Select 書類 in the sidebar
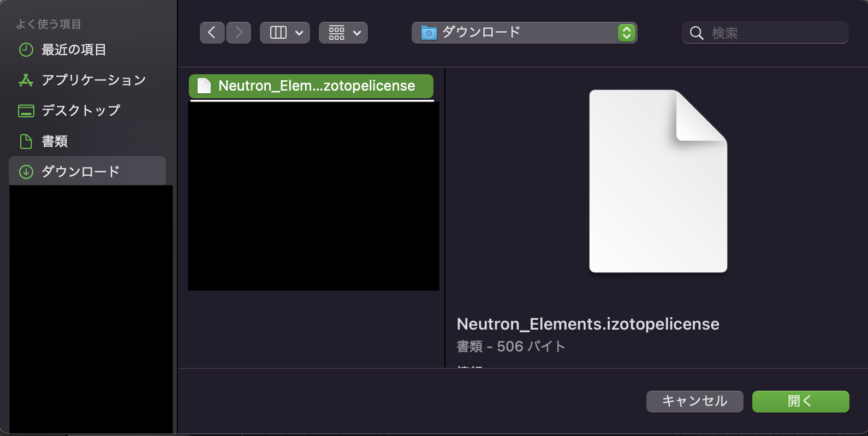Image resolution: width=868 pixels, height=436 pixels. (87, 141)
